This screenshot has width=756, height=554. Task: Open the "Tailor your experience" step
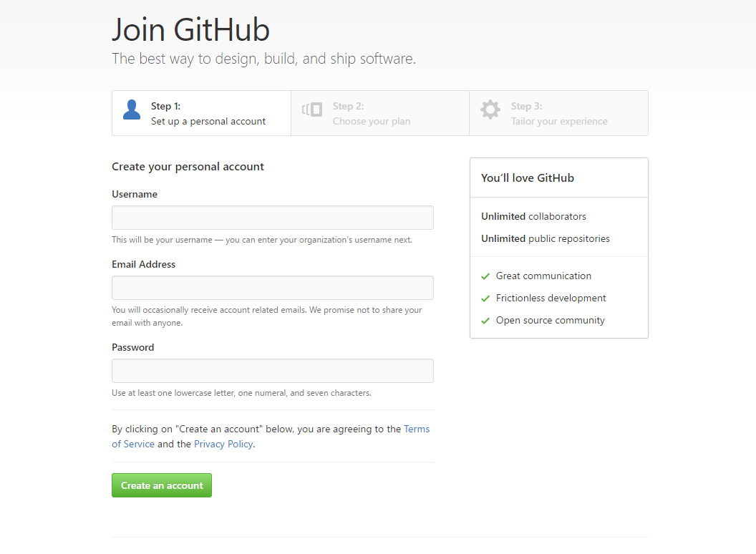coord(559,121)
